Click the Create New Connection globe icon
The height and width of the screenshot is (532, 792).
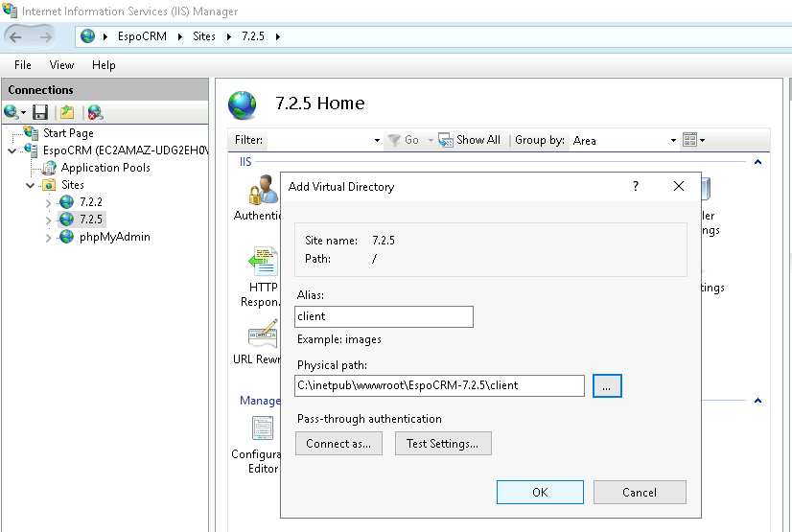pyautogui.click(x=12, y=112)
